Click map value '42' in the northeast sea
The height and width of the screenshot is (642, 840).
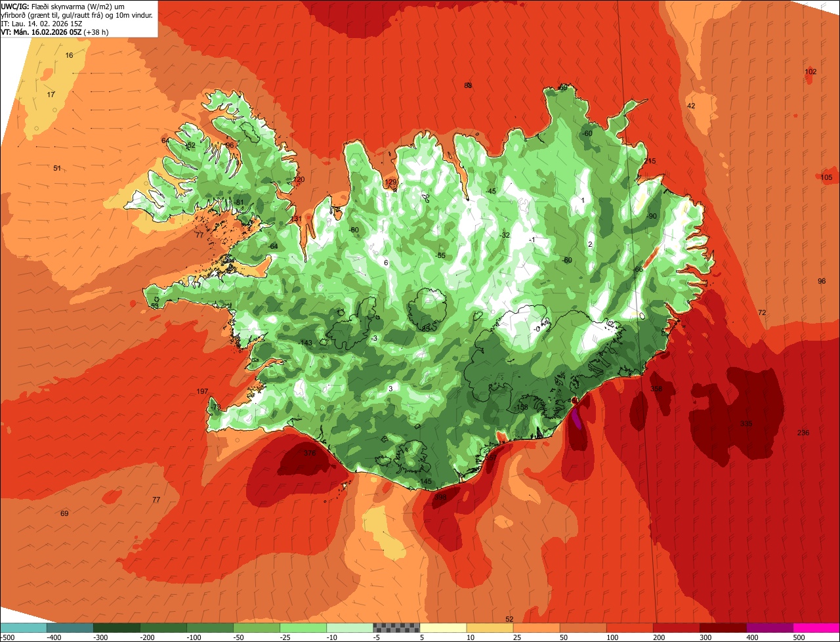click(x=691, y=106)
